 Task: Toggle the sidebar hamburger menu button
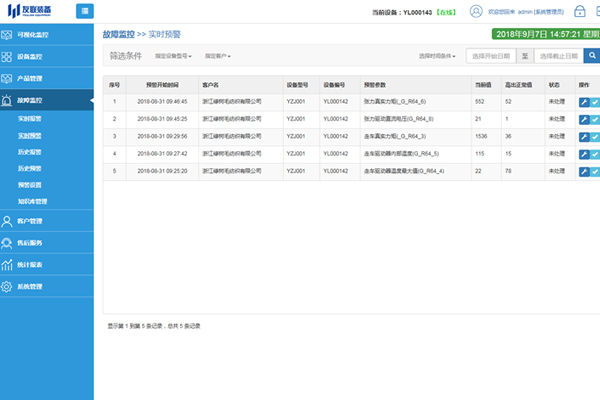84,12
